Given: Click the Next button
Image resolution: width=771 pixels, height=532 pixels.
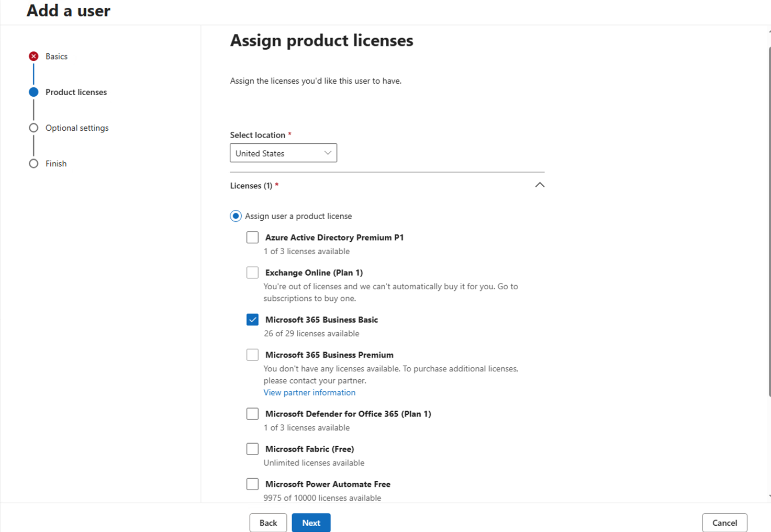Looking at the screenshot, I should pos(311,523).
